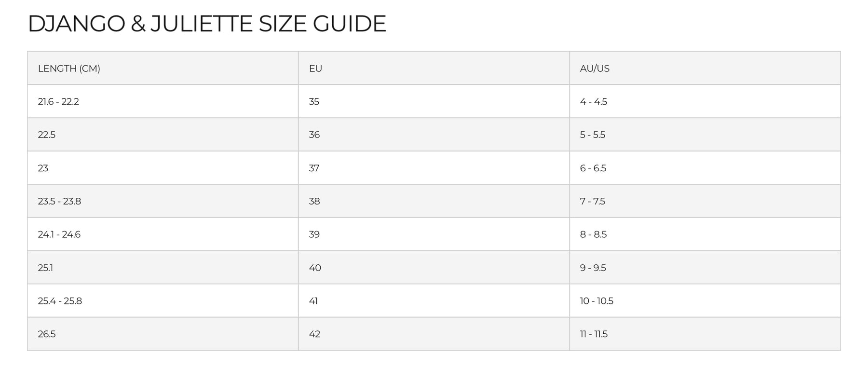Select the 24.1 - 24.6 length cell
The image size is (868, 381).
coord(59,234)
